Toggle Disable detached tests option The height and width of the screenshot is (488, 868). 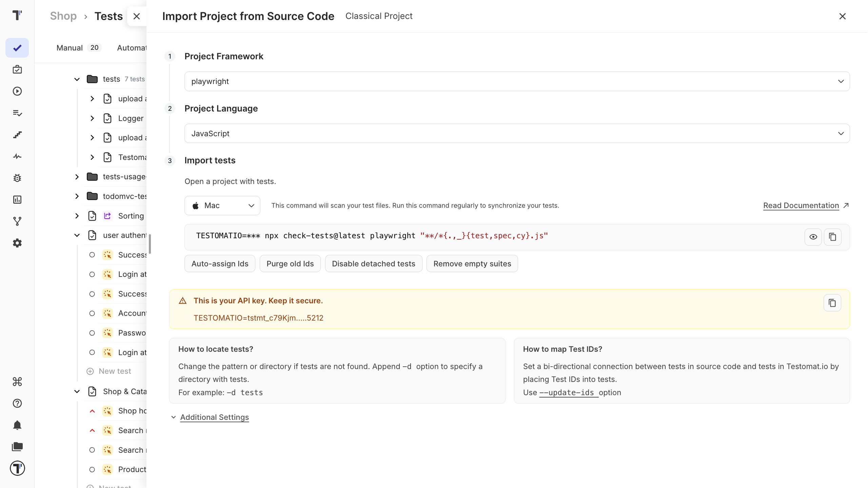click(374, 264)
